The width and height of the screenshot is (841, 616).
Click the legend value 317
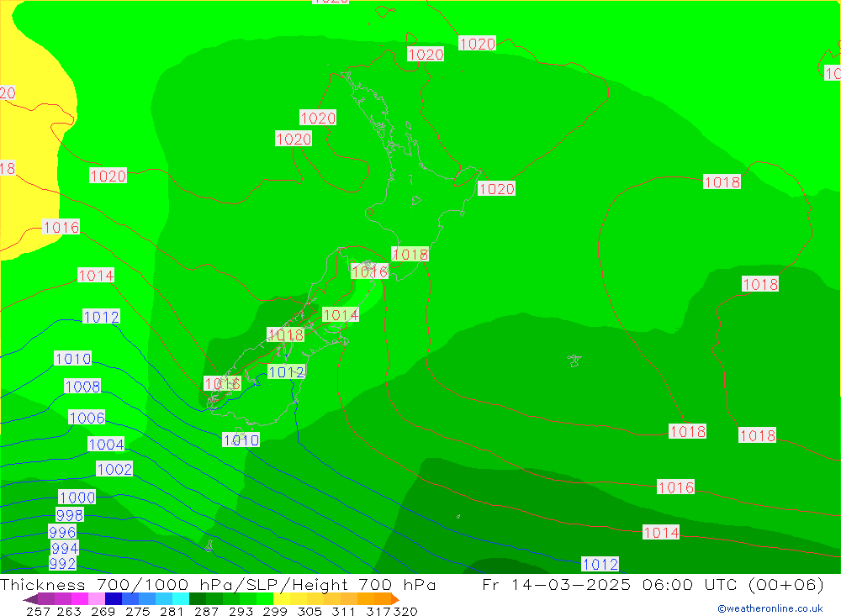pyautogui.click(x=378, y=611)
